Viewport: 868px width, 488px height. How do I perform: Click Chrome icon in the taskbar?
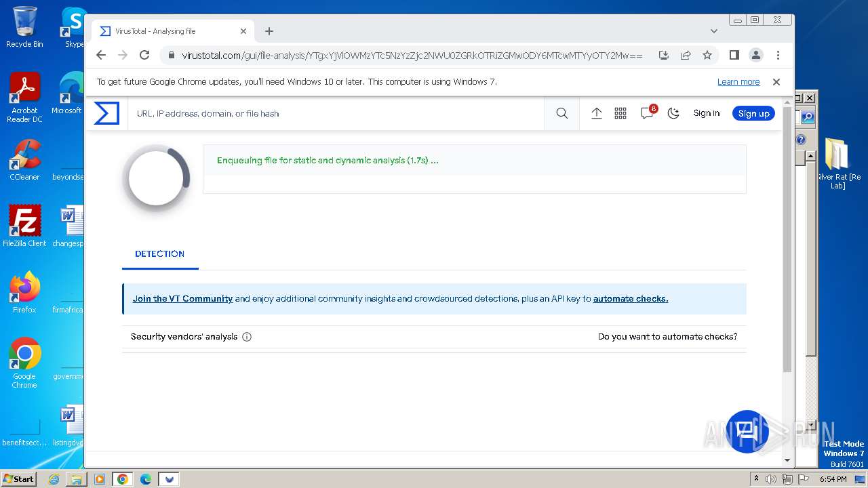[x=122, y=479]
